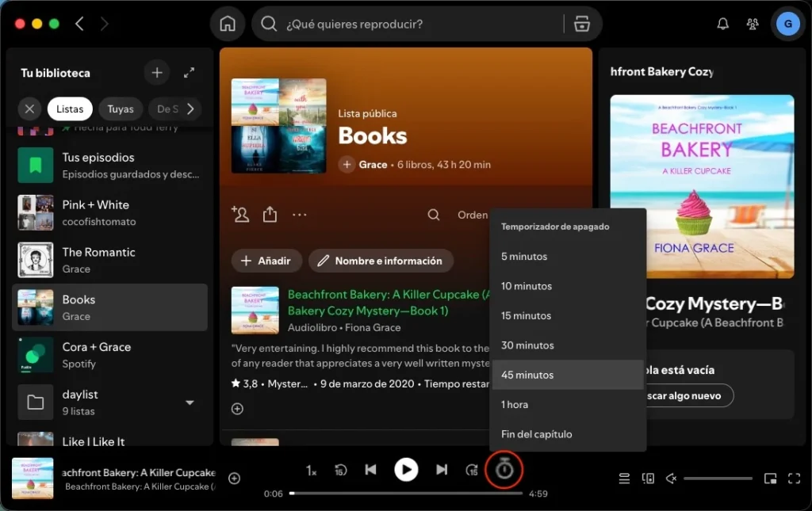Connect to a device icon

coord(648,479)
